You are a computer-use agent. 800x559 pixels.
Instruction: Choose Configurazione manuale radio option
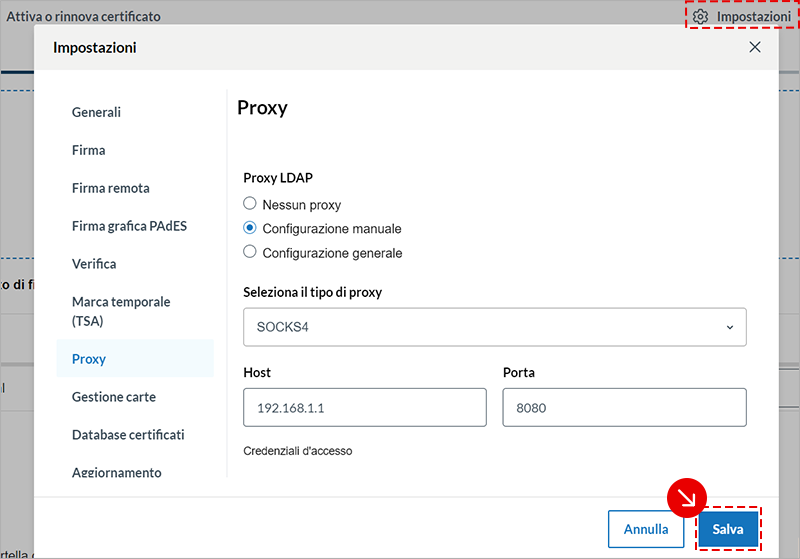(250, 228)
